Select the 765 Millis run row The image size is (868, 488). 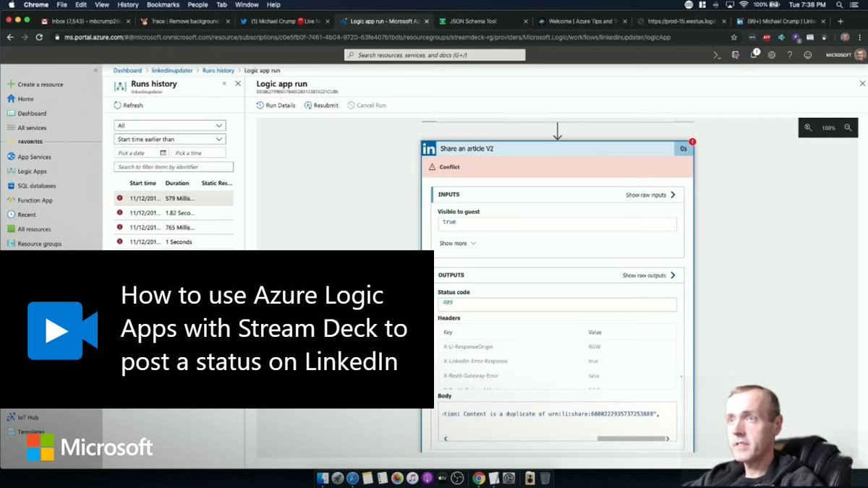pos(174,227)
